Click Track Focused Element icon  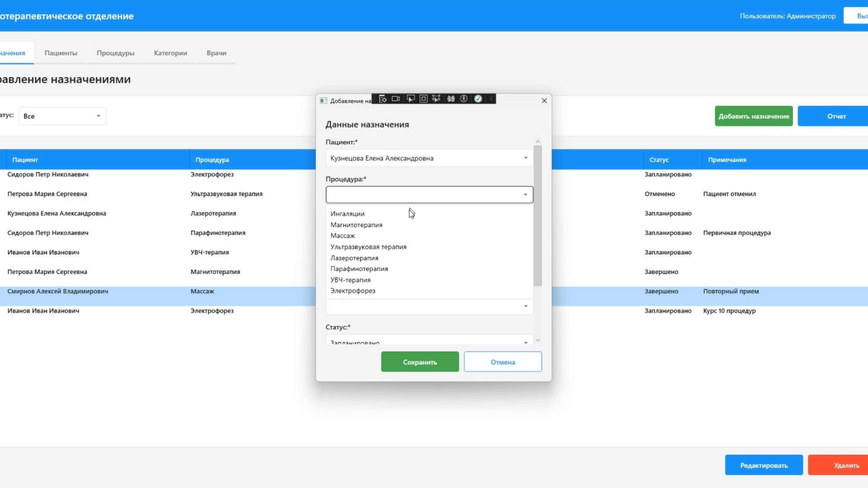[x=436, y=99]
